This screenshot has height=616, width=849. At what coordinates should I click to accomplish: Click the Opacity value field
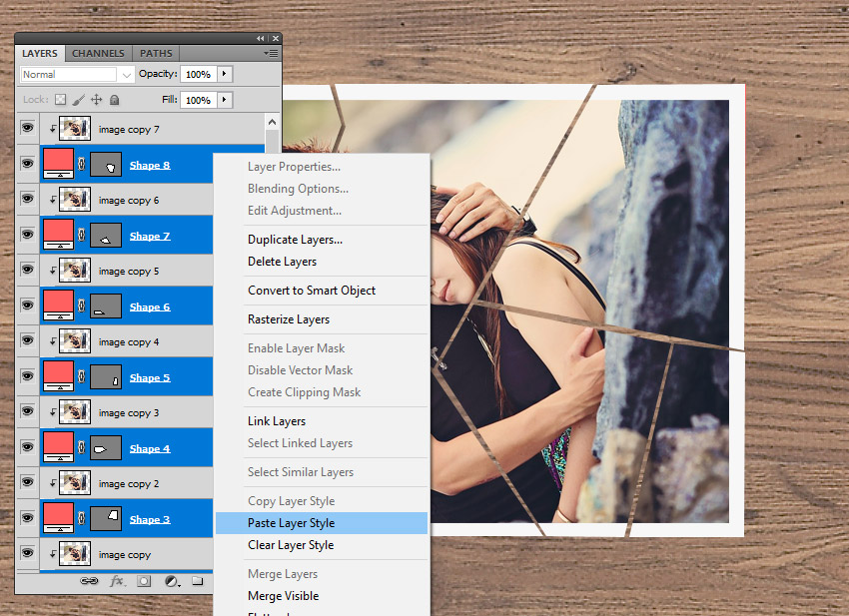[x=198, y=74]
